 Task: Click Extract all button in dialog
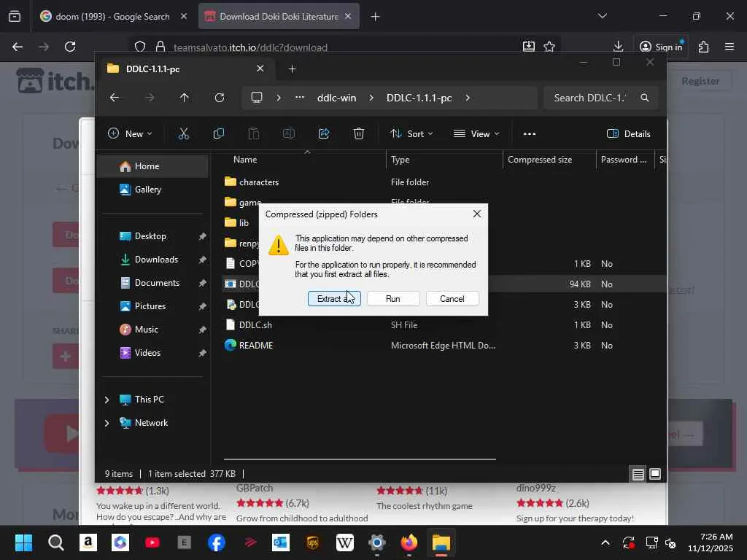click(334, 298)
